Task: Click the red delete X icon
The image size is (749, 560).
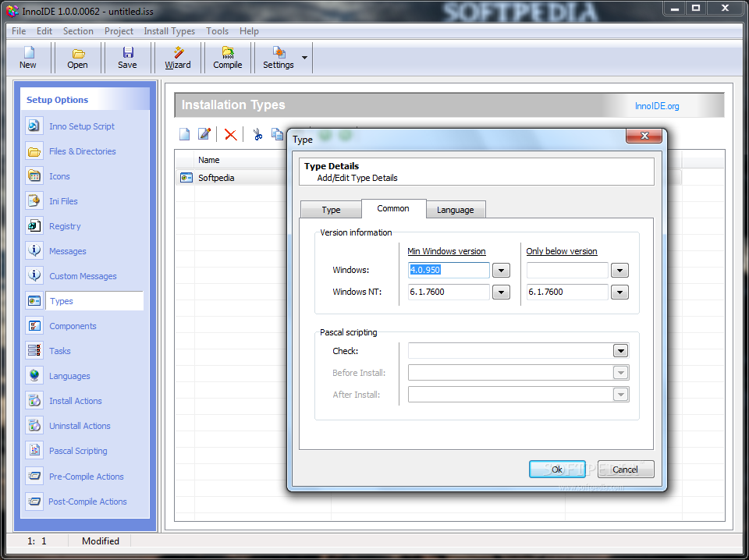Action: coord(231,135)
